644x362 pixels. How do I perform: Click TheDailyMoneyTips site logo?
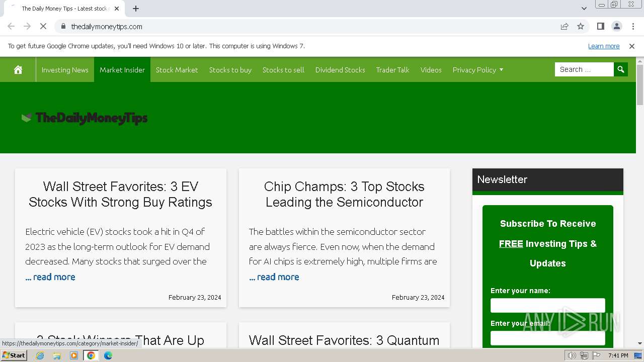(85, 118)
